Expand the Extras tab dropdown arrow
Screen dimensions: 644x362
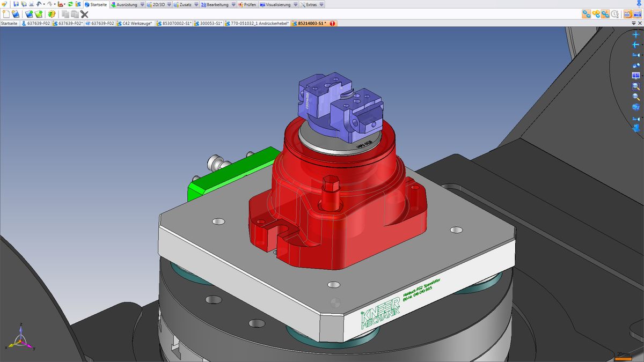pyautogui.click(x=321, y=4)
